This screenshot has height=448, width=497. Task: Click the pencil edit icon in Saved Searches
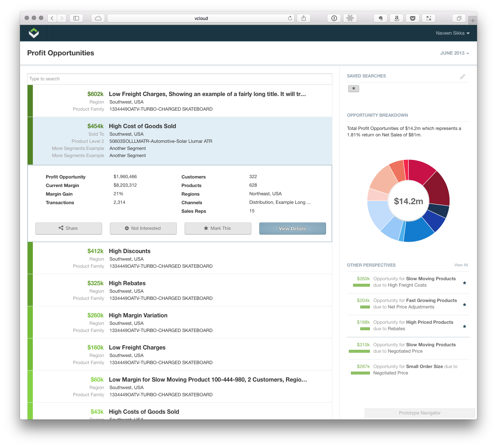(462, 77)
